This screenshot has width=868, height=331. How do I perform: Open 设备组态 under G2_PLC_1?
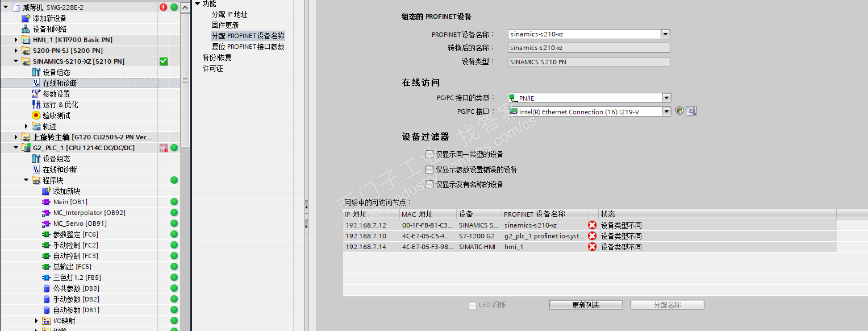point(56,159)
